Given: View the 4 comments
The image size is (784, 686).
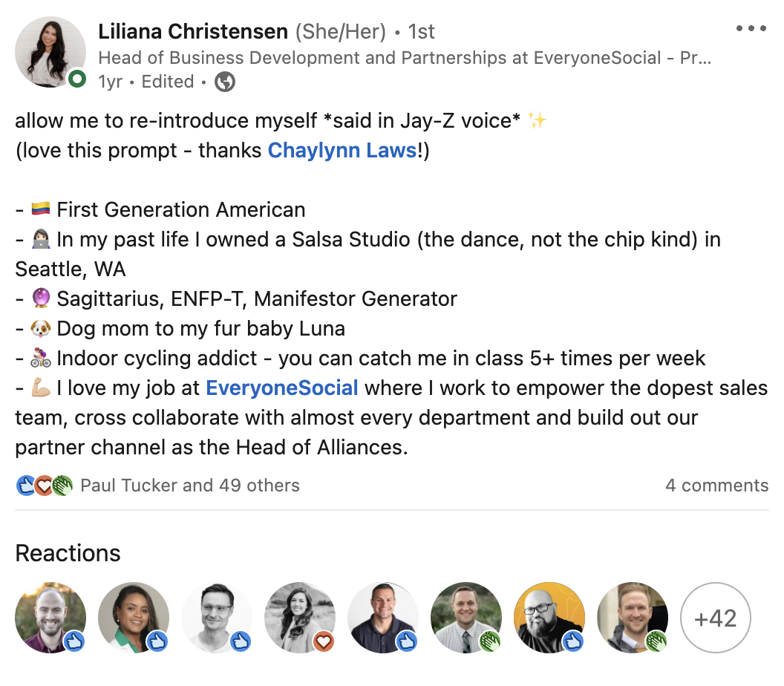Looking at the screenshot, I should tap(716, 486).
